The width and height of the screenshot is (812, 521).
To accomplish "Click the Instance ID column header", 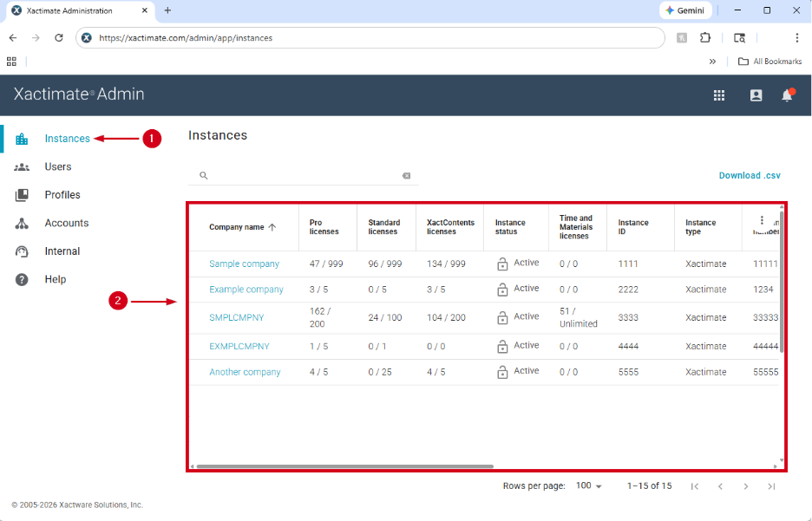I will coord(632,227).
